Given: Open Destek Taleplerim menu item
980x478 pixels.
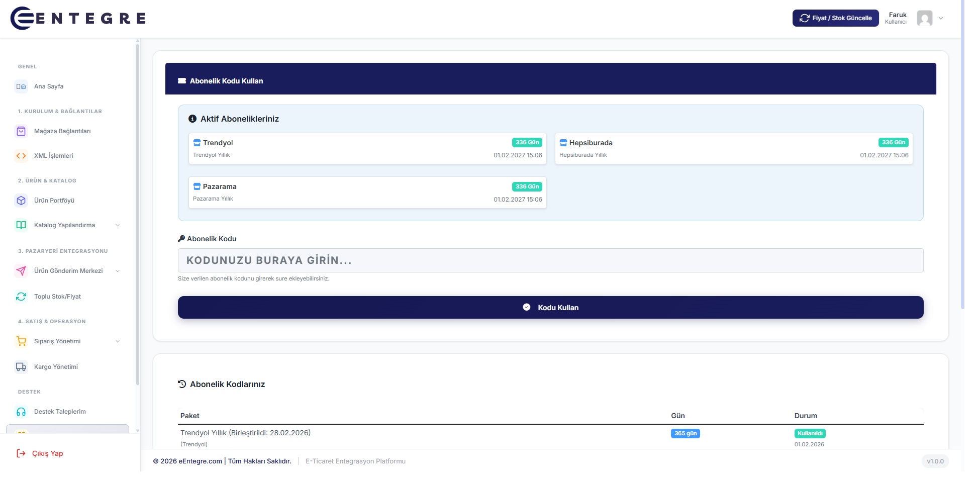Looking at the screenshot, I should point(60,412).
